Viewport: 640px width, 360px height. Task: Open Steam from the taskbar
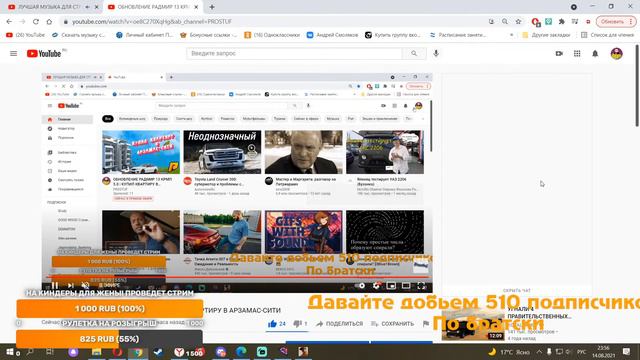(158, 352)
